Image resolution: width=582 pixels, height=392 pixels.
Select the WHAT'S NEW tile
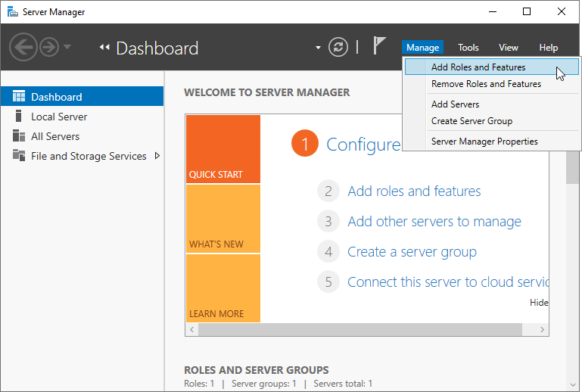(223, 219)
